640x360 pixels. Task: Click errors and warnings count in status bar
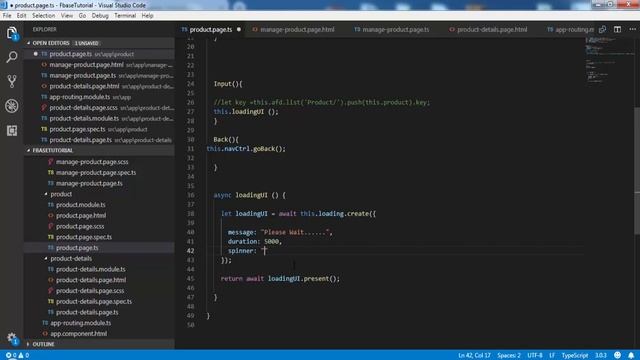(17, 355)
